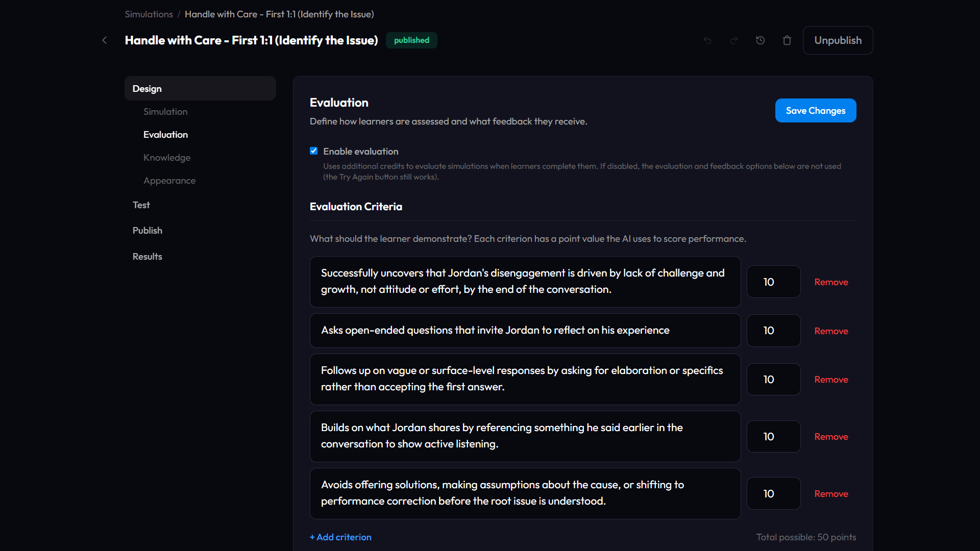Viewport: 980px width, 551px height.
Task: Click the Unpublish button
Action: [838, 40]
